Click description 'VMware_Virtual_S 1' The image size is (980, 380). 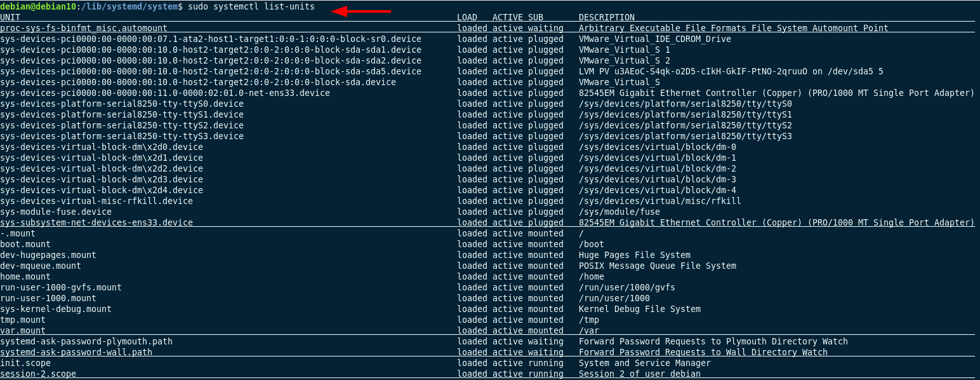point(625,50)
